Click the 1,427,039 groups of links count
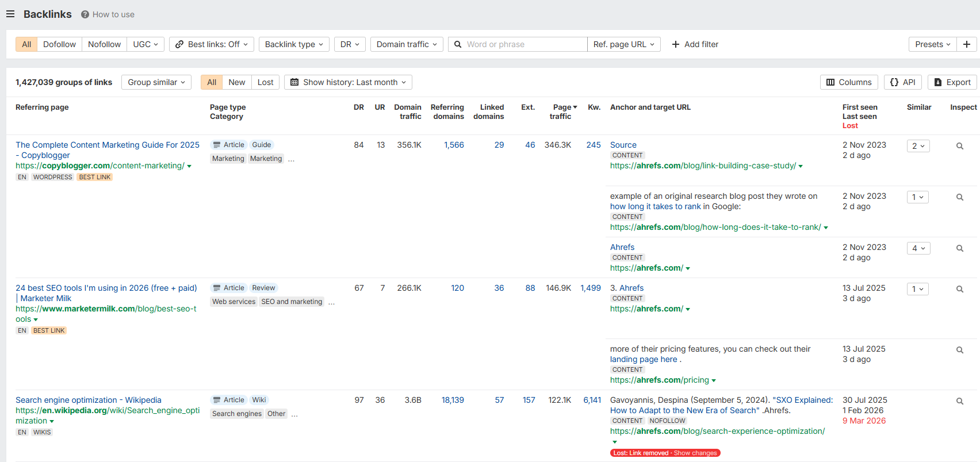The image size is (980, 462). point(64,82)
